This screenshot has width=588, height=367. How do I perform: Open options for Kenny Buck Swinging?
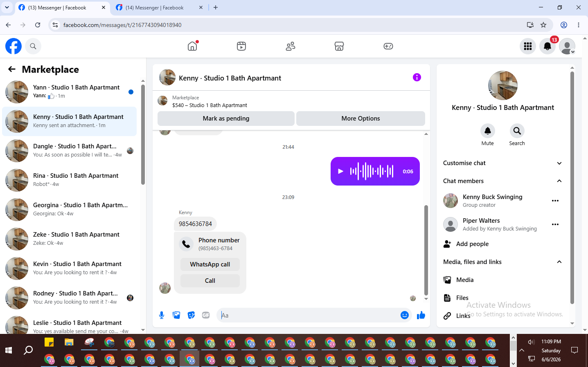555,201
